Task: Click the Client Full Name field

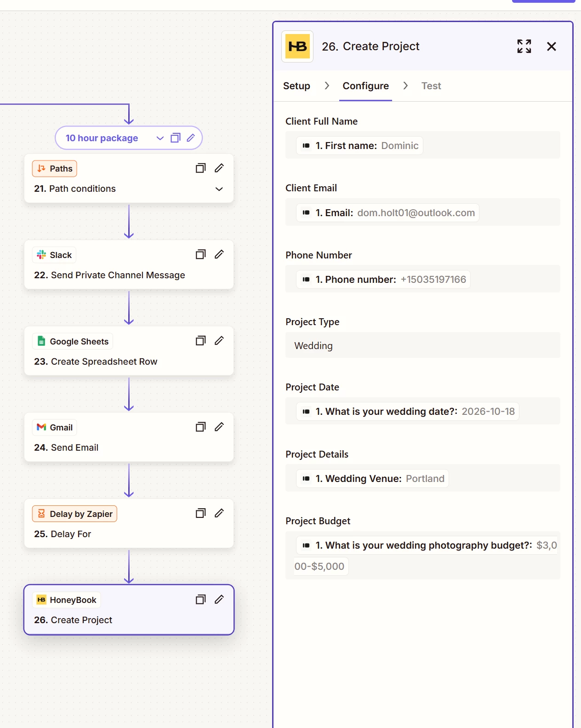Action: pos(422,145)
